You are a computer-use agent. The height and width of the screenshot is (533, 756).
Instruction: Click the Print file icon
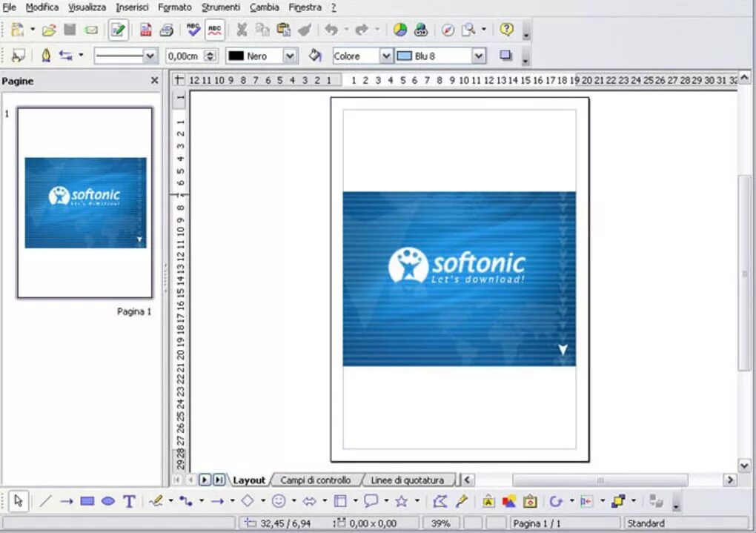[167, 30]
